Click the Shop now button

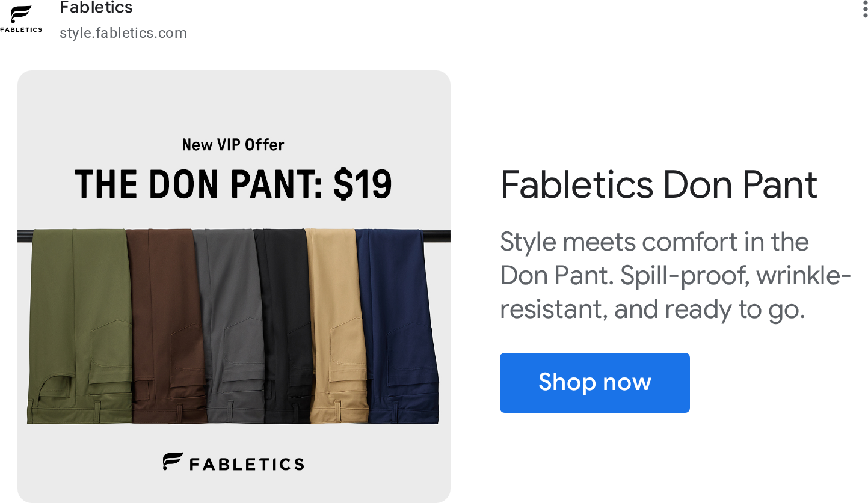tap(594, 383)
